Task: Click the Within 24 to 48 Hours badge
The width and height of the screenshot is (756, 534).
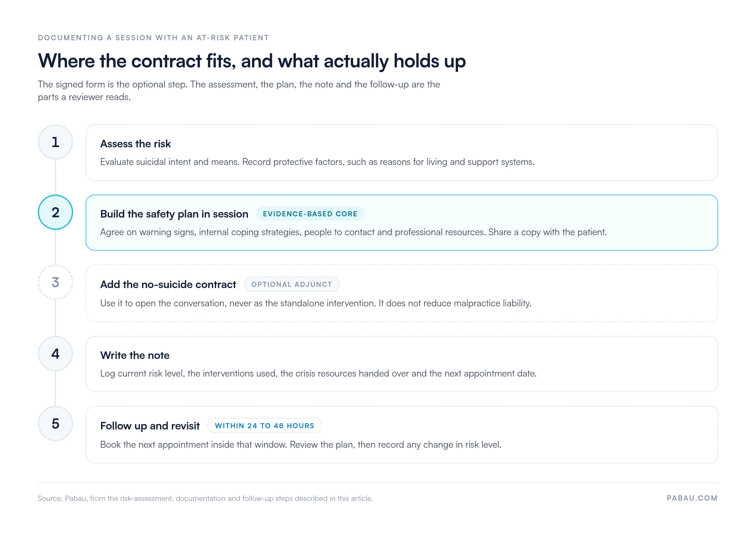Action: [x=265, y=426]
